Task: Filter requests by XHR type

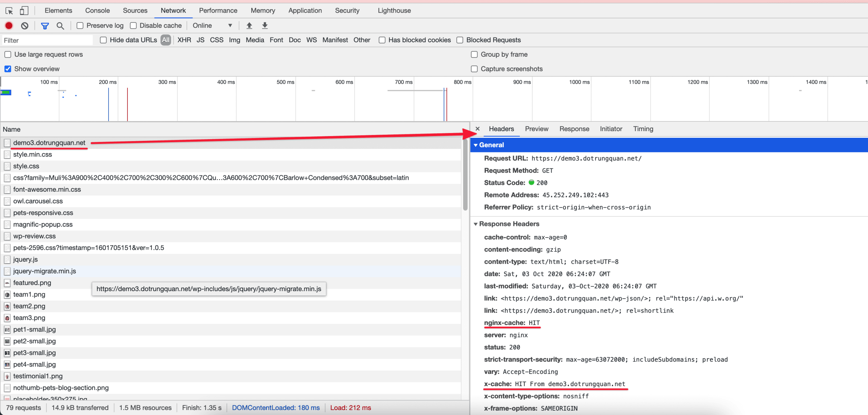Action: point(184,40)
